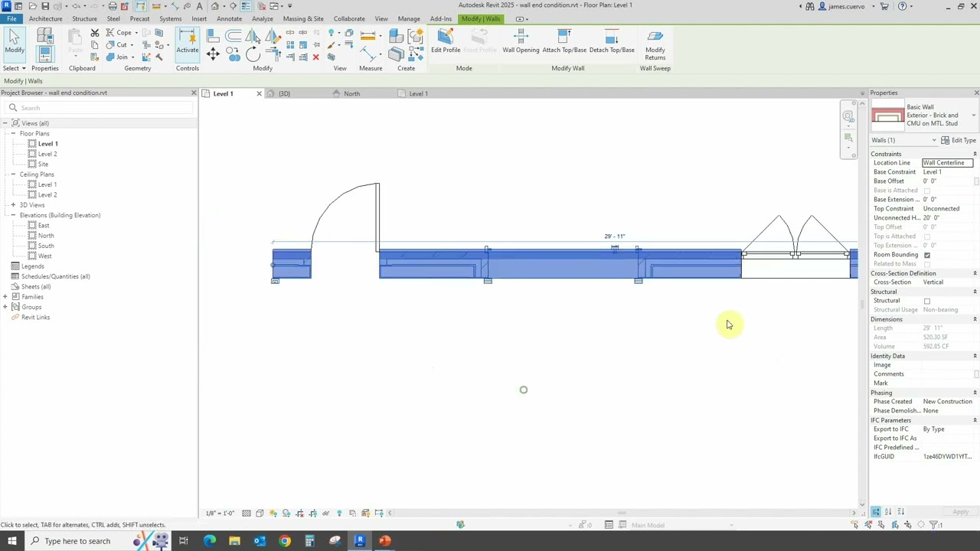This screenshot has height=551, width=980.
Task: Close the Level 1 view tab
Action: point(259,93)
